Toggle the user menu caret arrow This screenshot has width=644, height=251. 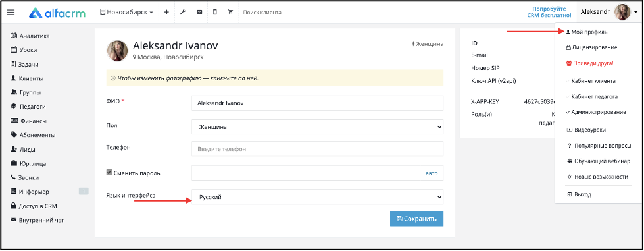point(635,13)
